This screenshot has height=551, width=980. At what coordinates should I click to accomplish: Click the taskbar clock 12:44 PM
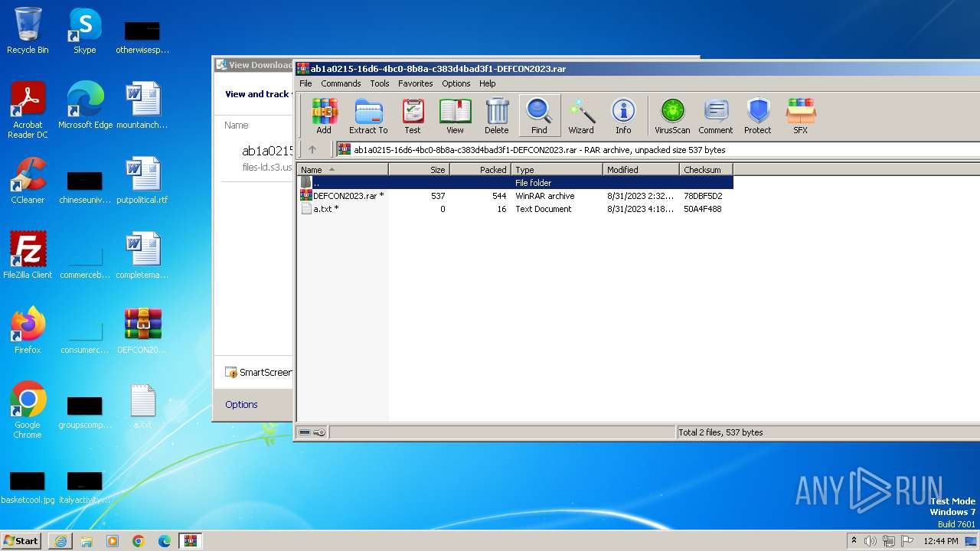(x=941, y=541)
